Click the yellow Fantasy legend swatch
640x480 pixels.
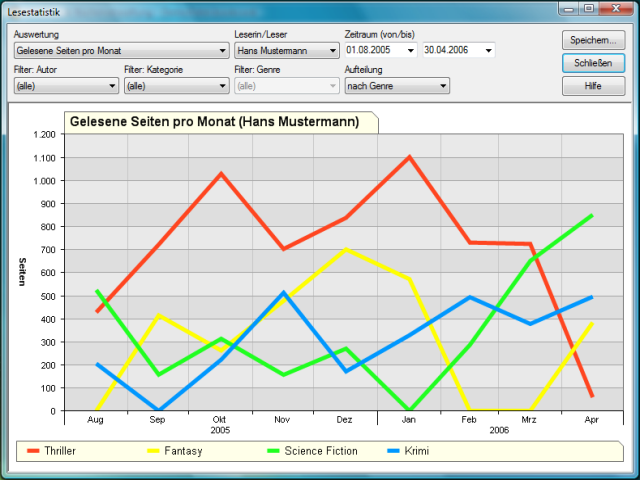[x=155, y=452]
